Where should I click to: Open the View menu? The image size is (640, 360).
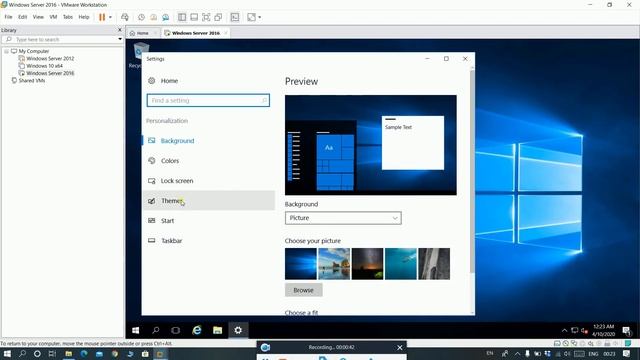[38, 17]
